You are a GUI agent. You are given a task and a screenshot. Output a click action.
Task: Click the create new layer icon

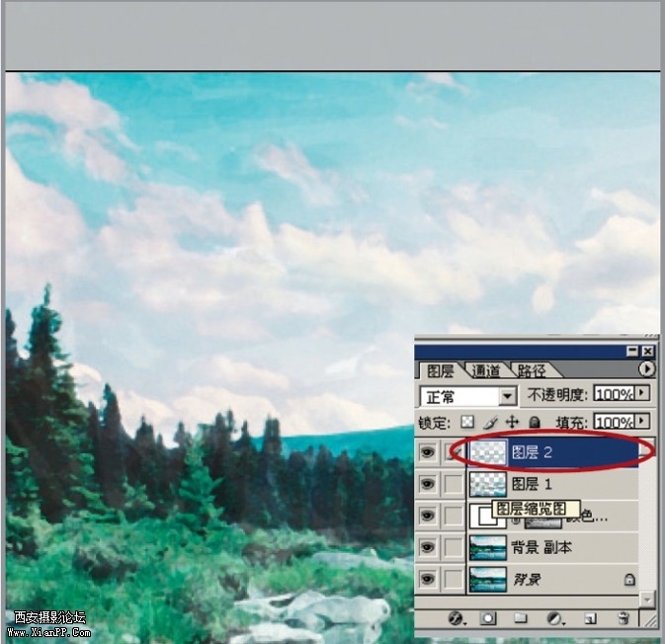589,618
